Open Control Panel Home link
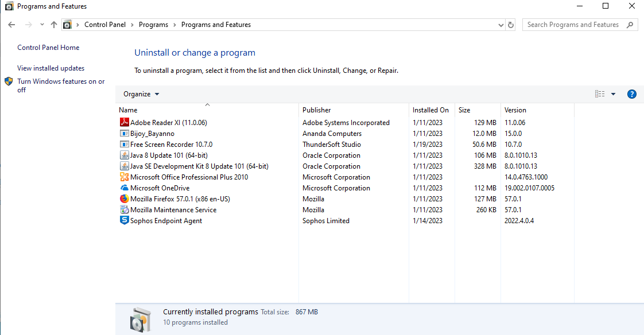Image resolution: width=644 pixels, height=335 pixels. point(48,47)
